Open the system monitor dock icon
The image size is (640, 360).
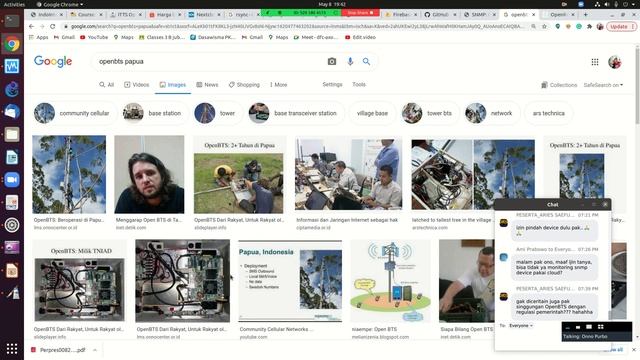click(12, 66)
